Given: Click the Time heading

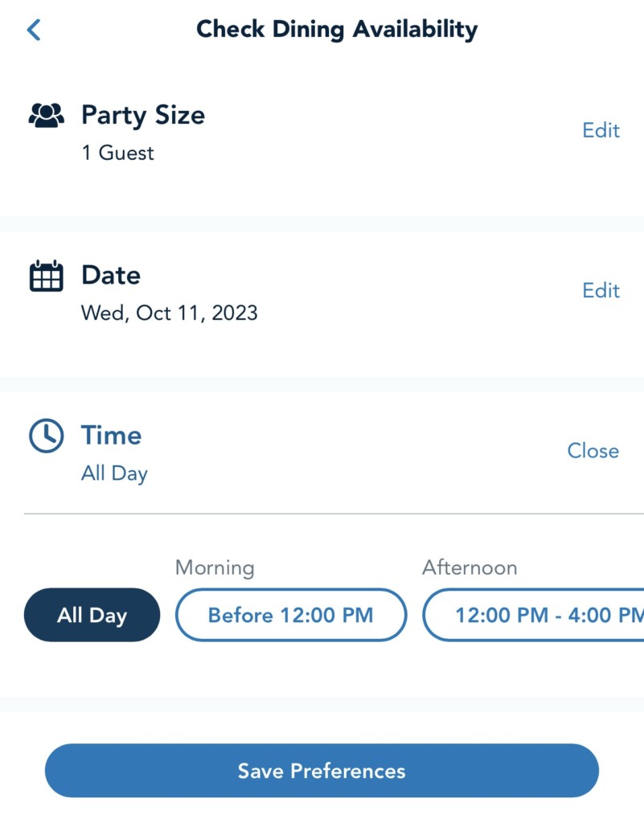Looking at the screenshot, I should click(x=111, y=435).
